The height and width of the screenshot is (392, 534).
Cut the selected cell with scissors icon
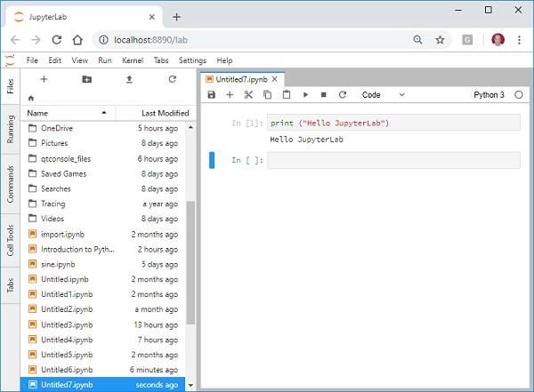[x=248, y=95]
